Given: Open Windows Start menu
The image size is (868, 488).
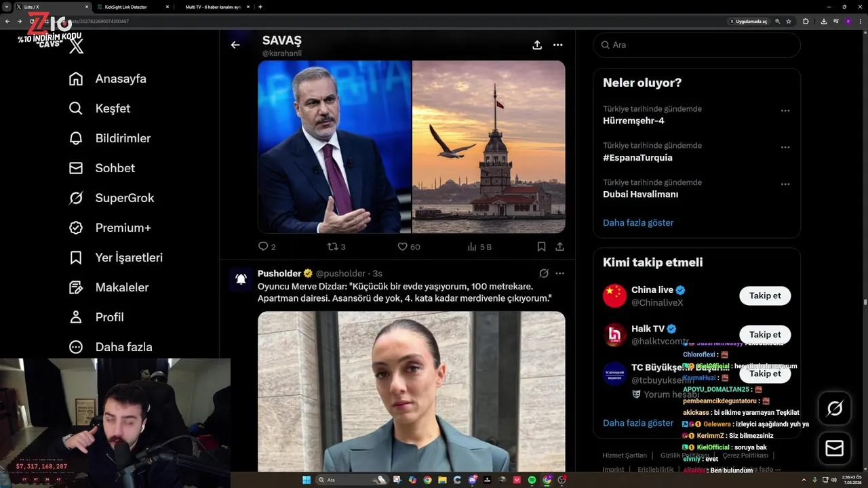Looking at the screenshot, I should [307, 480].
